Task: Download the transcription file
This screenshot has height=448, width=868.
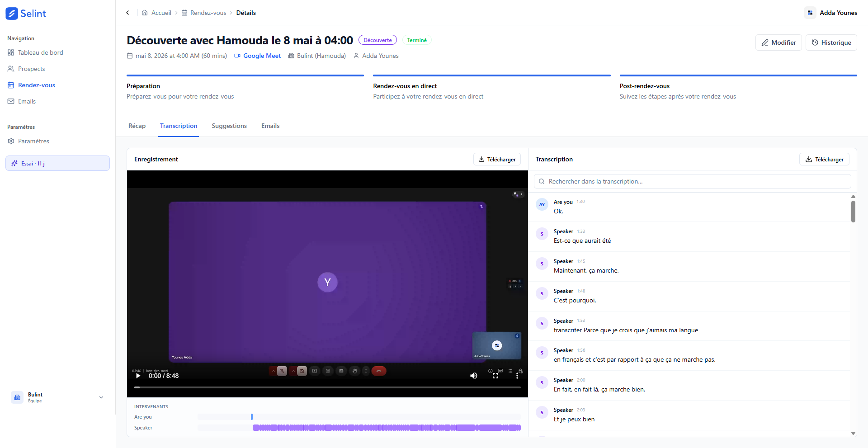Action: pyautogui.click(x=825, y=159)
